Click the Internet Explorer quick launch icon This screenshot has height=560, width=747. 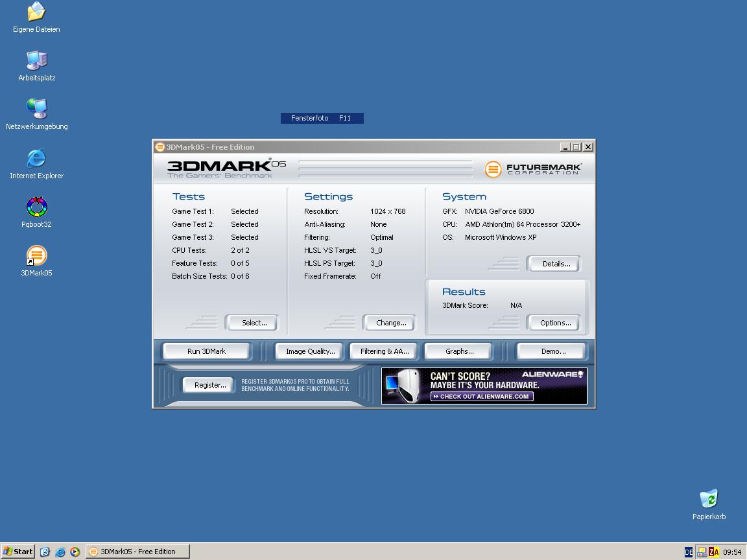coord(60,552)
